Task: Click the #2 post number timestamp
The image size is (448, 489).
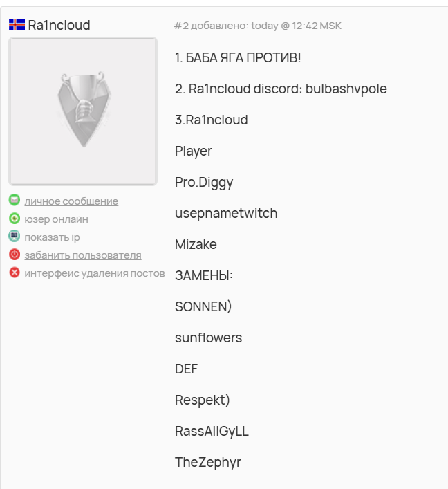Action: (x=257, y=26)
